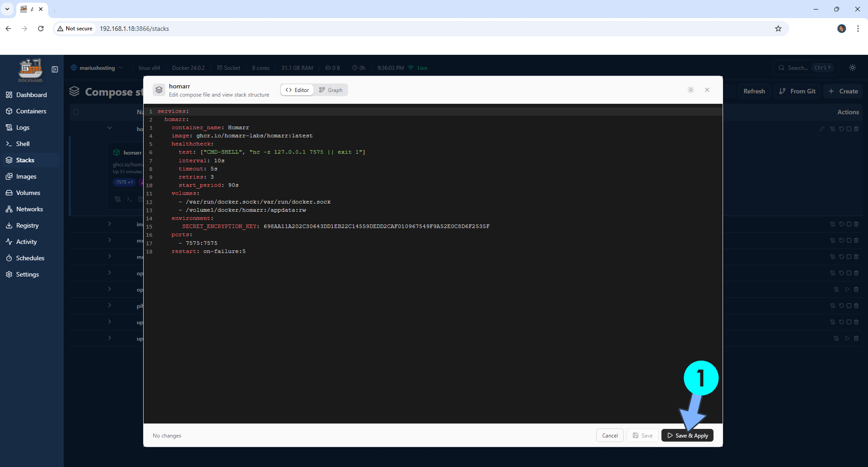Open stack logs with the scroll icon

click(832, 129)
